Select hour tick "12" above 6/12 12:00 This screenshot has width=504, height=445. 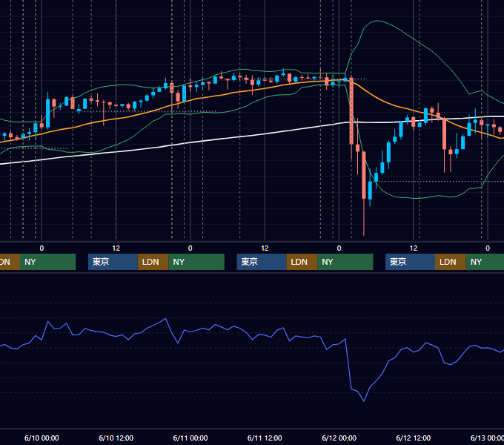pos(414,248)
